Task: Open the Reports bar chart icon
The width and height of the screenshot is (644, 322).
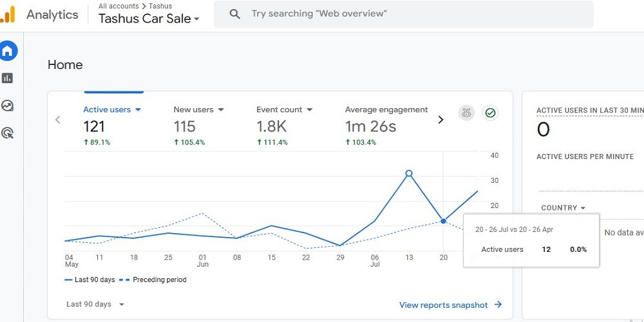Action: (8, 78)
